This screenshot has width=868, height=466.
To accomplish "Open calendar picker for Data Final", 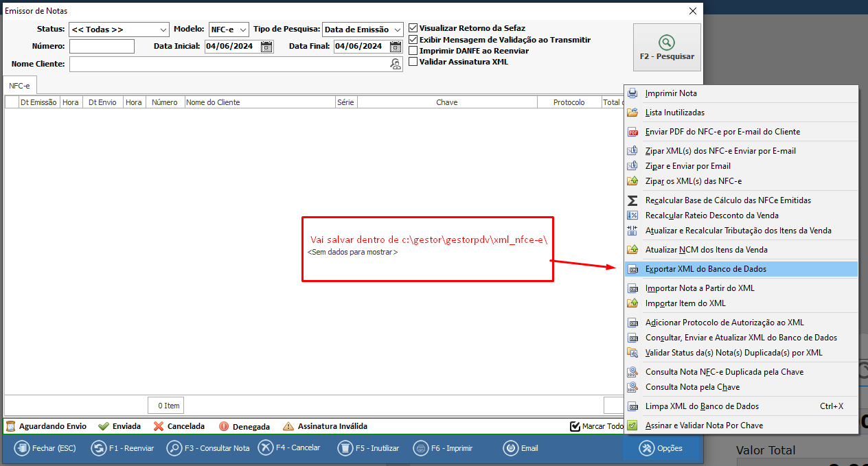I will [396, 47].
